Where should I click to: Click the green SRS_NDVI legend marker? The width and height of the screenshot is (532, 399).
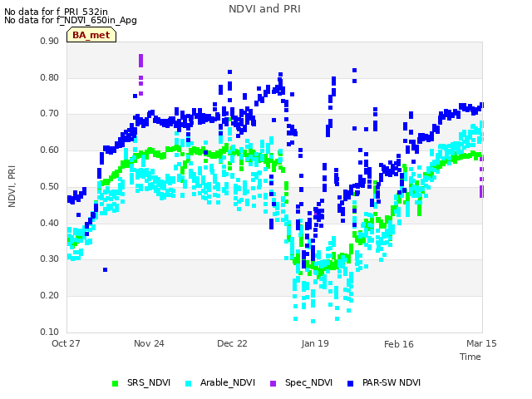point(116,383)
